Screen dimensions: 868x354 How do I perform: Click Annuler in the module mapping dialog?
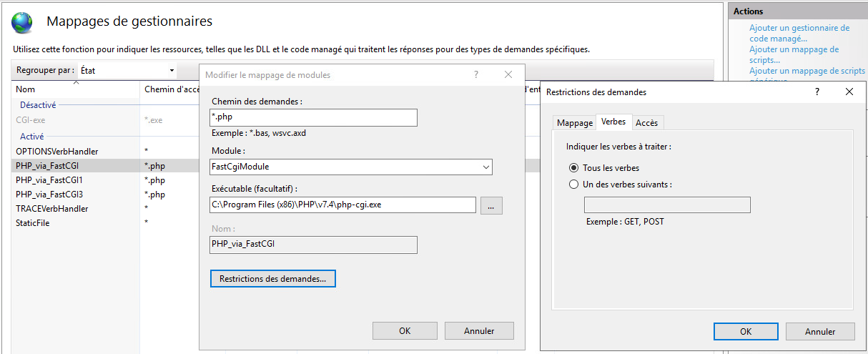coord(479,331)
